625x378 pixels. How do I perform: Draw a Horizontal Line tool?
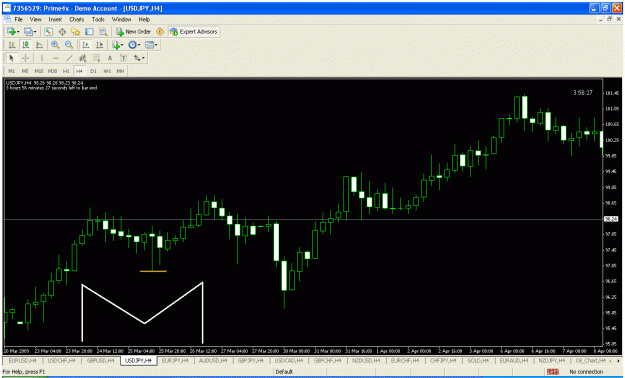point(55,58)
